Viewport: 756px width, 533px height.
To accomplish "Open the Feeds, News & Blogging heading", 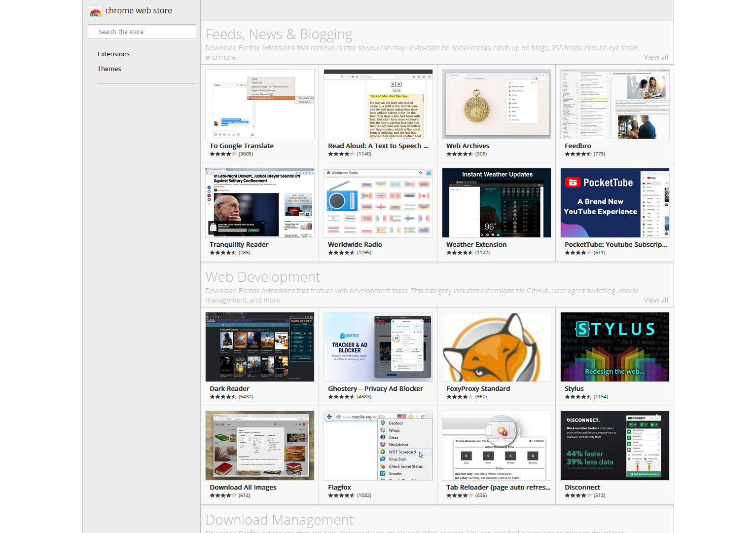I will (x=279, y=34).
